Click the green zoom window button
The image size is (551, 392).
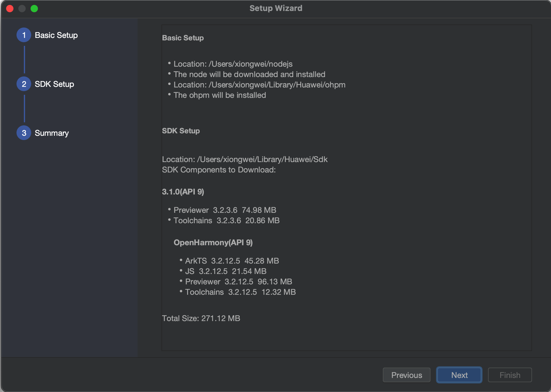[x=34, y=9]
